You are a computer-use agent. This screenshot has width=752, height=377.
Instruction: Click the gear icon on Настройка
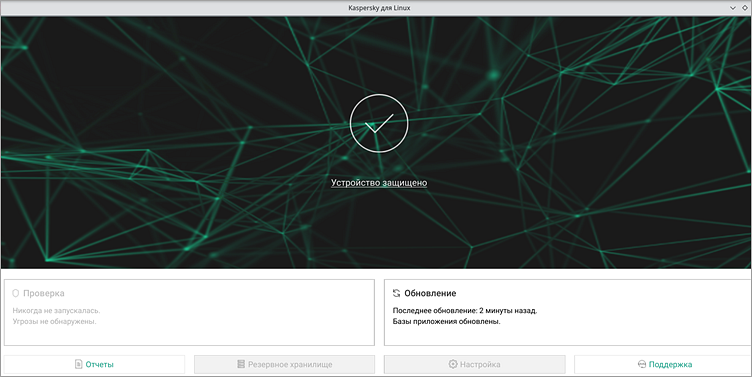tap(453, 364)
